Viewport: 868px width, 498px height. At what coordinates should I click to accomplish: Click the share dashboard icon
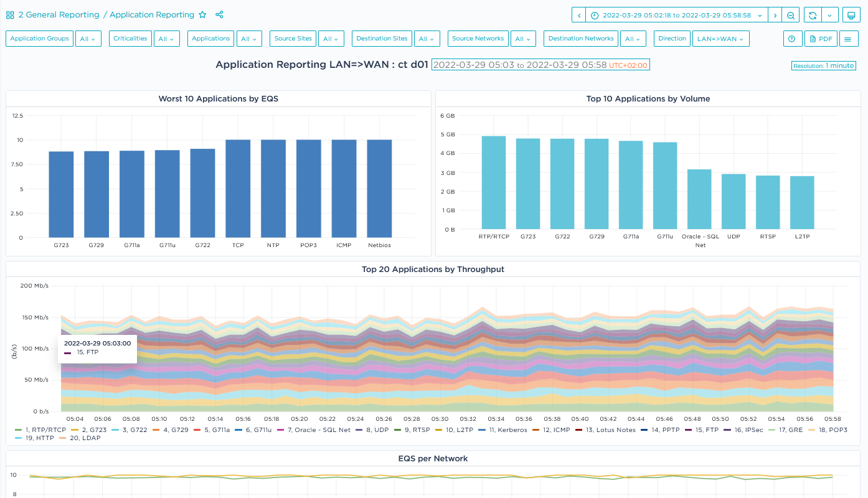tap(219, 15)
